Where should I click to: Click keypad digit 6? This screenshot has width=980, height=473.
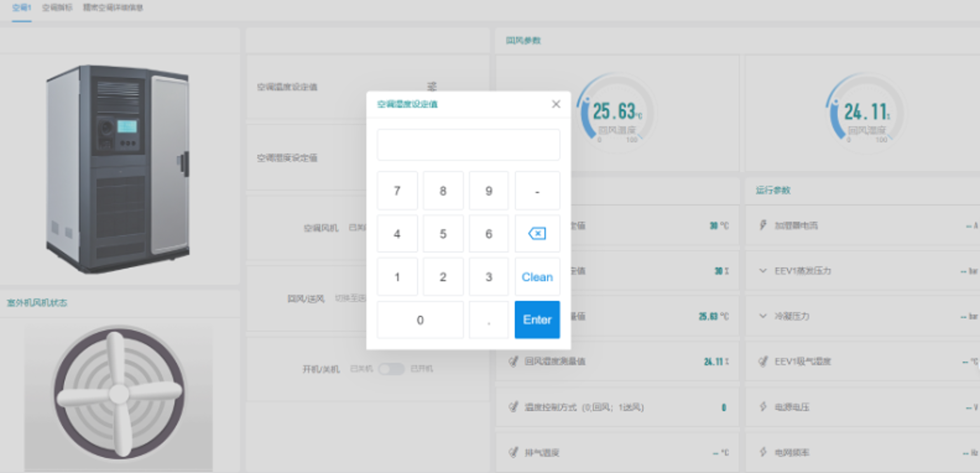489,234
